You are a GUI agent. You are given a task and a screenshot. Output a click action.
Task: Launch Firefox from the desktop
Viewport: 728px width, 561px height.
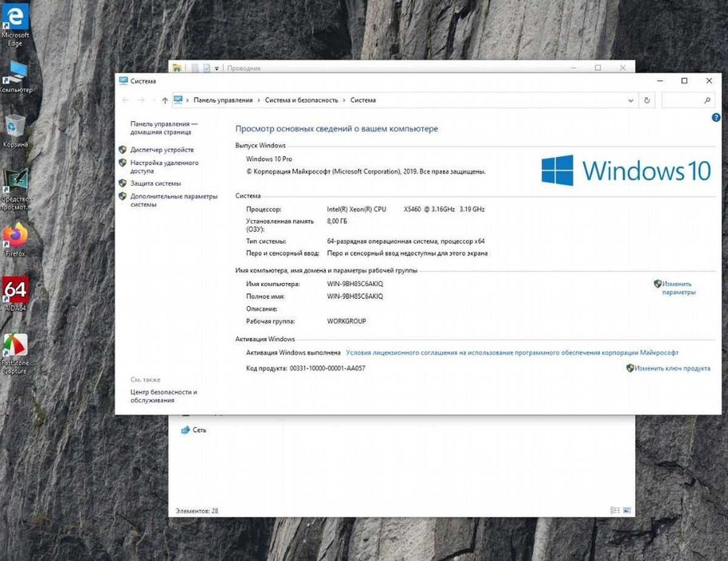(x=15, y=240)
